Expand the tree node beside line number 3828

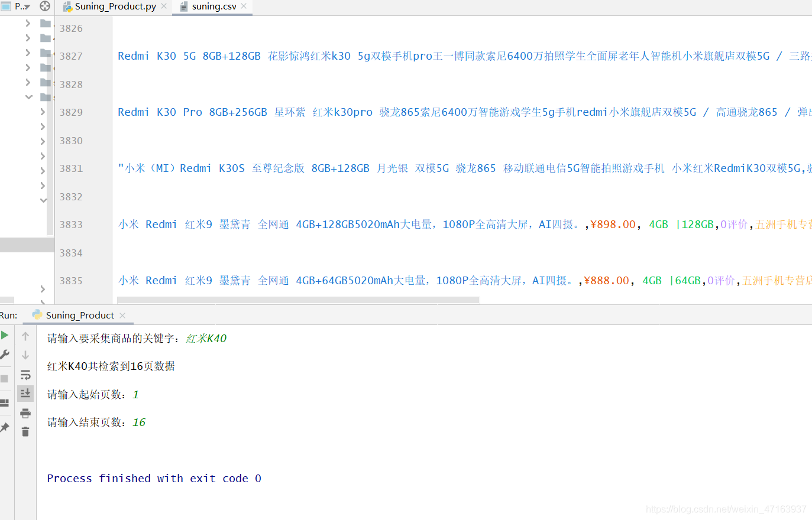[x=28, y=82]
